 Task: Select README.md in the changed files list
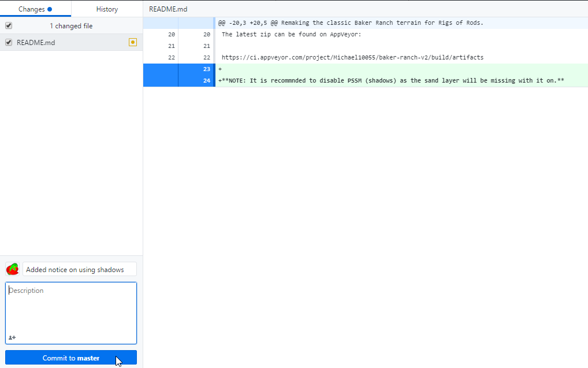71,42
